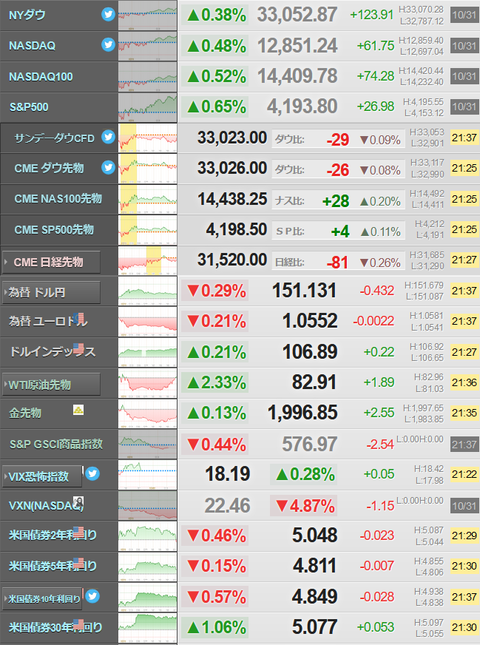Select the S&P GSCI商品指数 row label
The width and height of the screenshot is (480, 645).
click(56, 444)
